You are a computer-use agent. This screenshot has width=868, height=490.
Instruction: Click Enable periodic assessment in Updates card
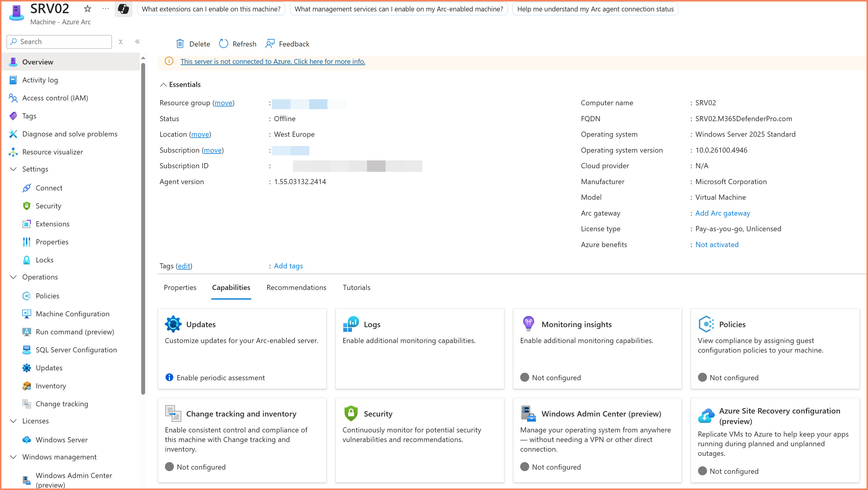pyautogui.click(x=221, y=378)
